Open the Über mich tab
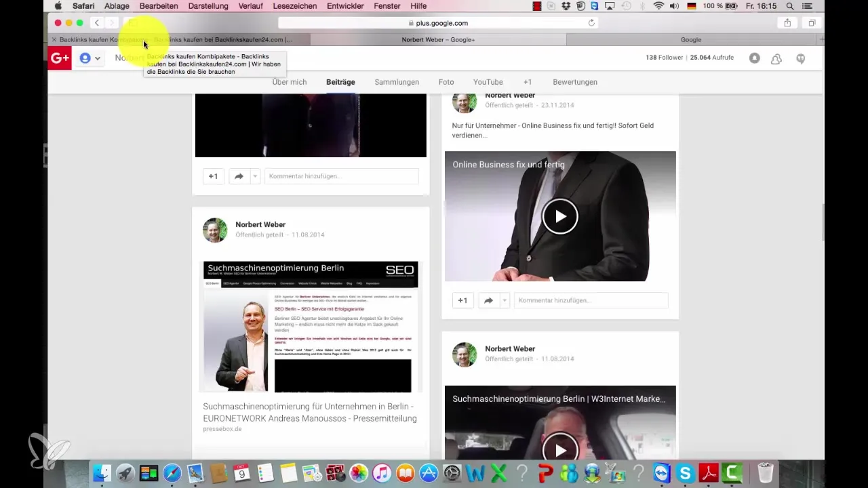This screenshot has height=488, width=868. (x=290, y=82)
